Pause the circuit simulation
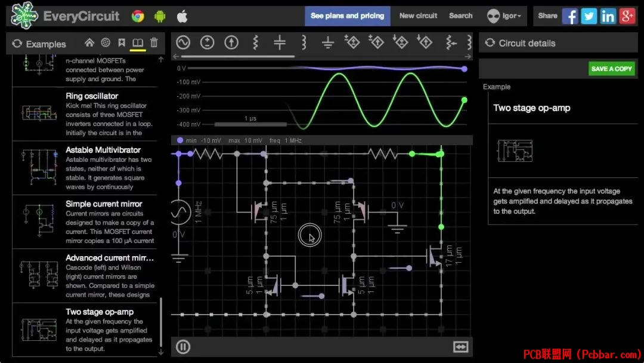This screenshot has width=644, height=363. coord(183,347)
